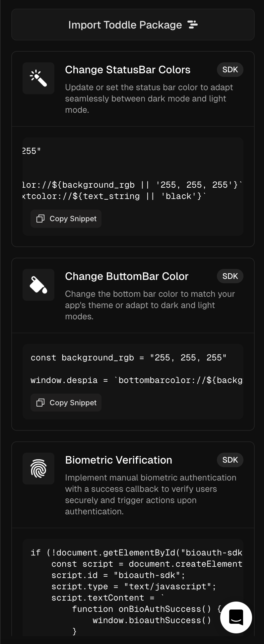
Task: Select the Biometric Verification heading
Action: [x=118, y=460]
